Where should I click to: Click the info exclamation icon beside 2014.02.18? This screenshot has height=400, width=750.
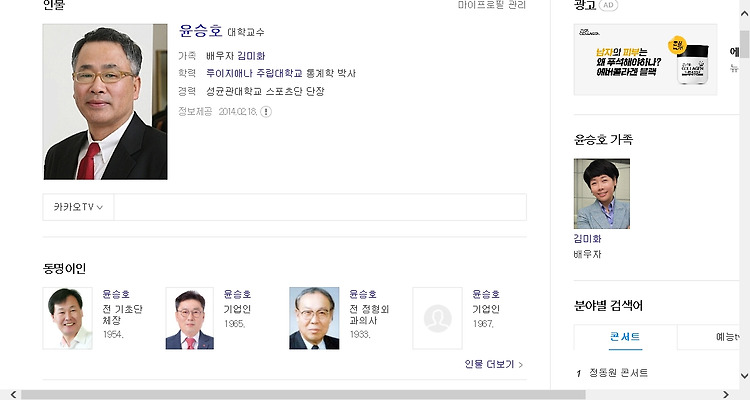pos(266,112)
